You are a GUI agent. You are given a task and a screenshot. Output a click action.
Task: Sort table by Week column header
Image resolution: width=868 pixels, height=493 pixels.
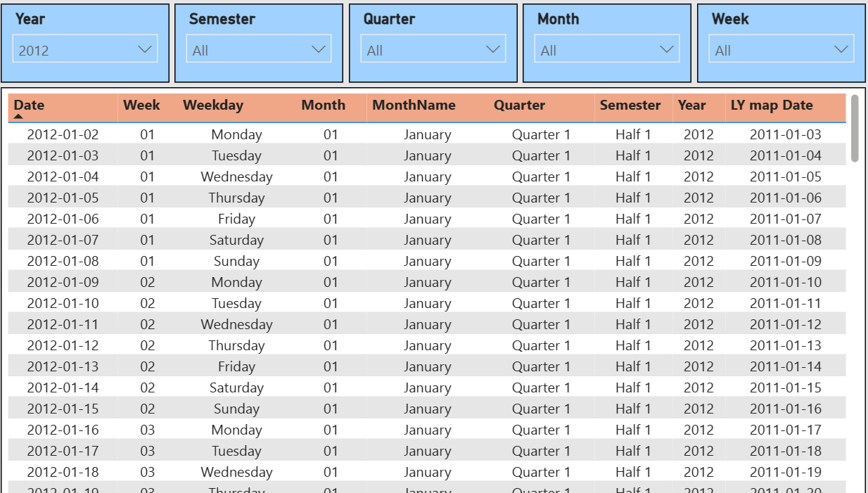pos(141,105)
